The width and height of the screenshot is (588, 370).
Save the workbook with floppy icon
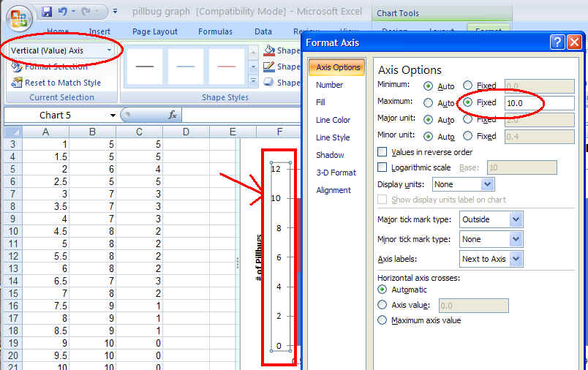pos(47,12)
